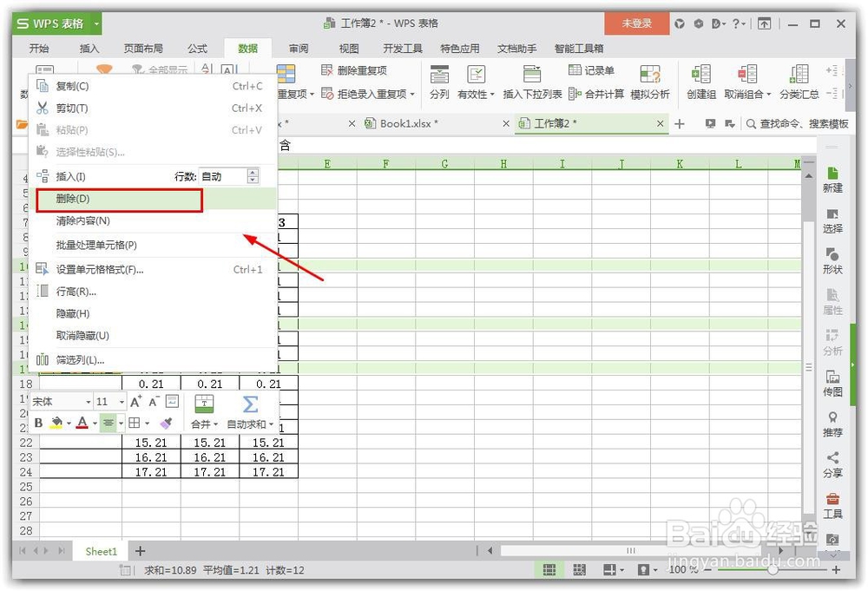
Task: Open the Page Layout (页面布局) ribbon tab
Action: pyautogui.click(x=143, y=49)
